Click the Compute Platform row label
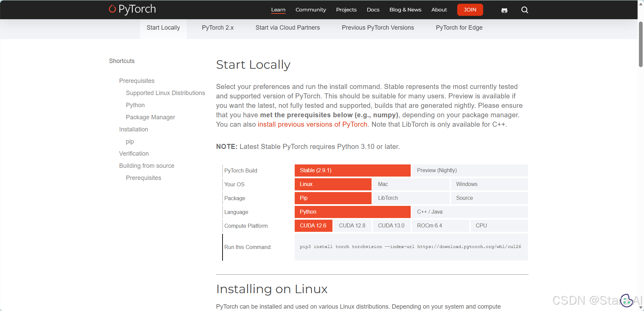Screen dimensions: 644x311 246,226
